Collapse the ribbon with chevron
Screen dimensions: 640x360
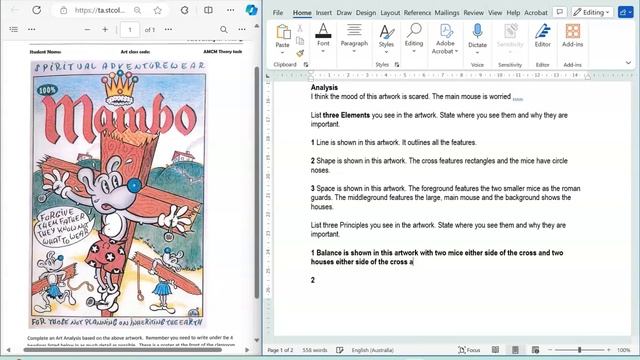628,63
